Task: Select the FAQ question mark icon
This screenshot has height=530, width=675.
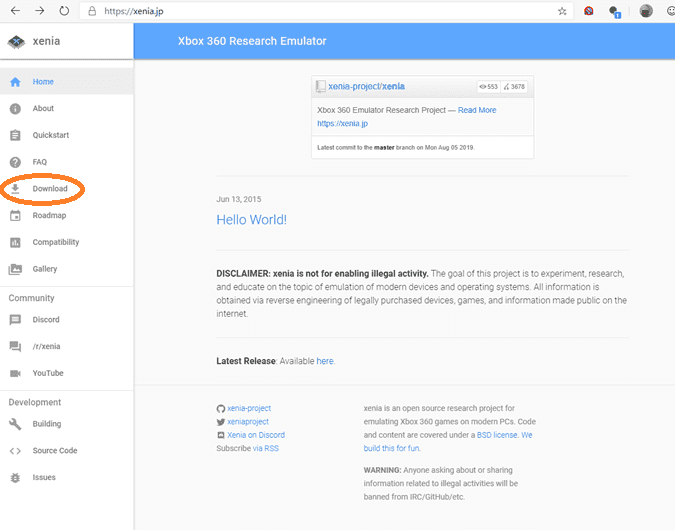Action: [15, 162]
